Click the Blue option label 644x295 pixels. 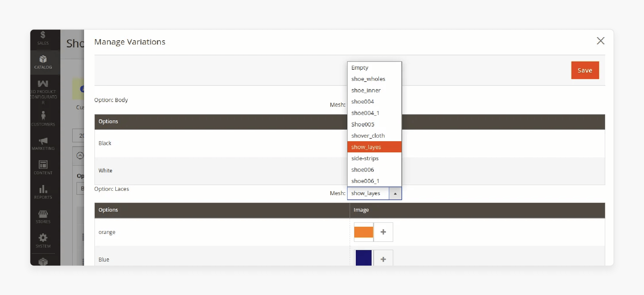point(104,259)
